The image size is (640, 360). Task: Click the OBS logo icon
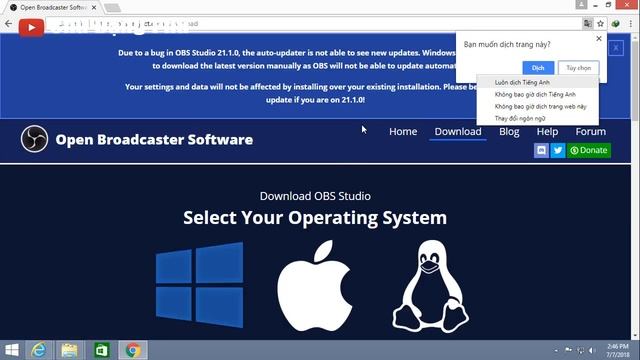(x=34, y=139)
